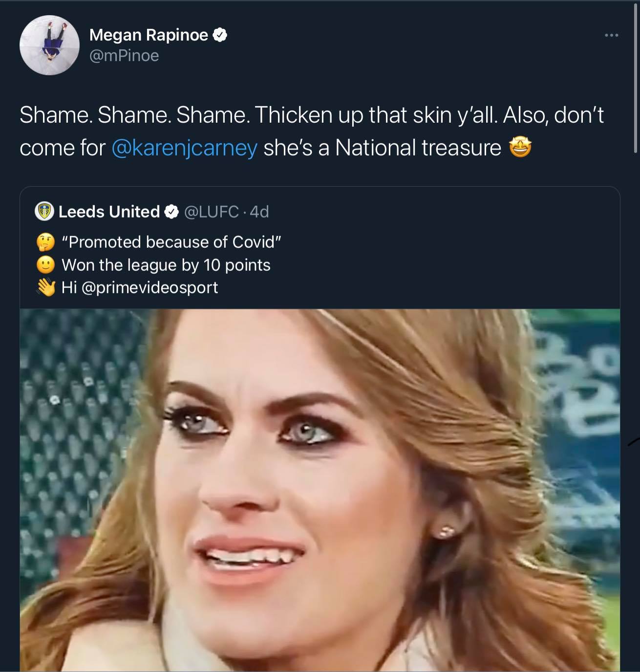
Task: Click the @primevideosport mention
Action: (x=149, y=287)
